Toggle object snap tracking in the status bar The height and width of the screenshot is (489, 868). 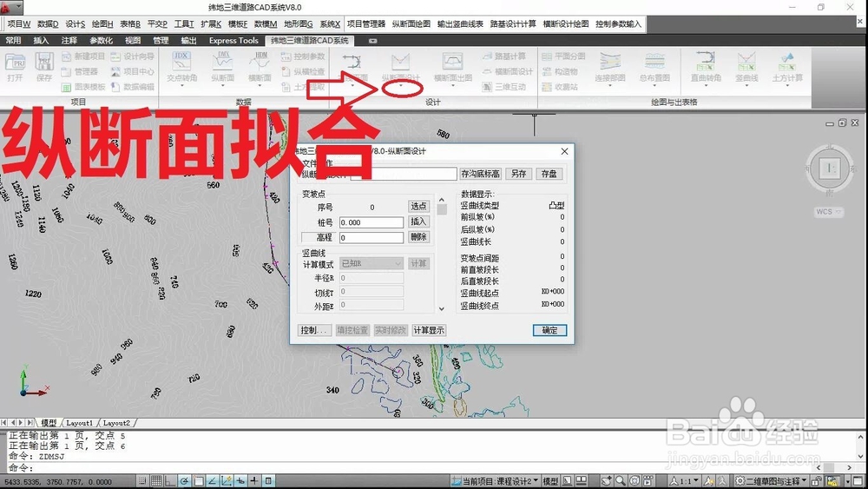point(213,481)
